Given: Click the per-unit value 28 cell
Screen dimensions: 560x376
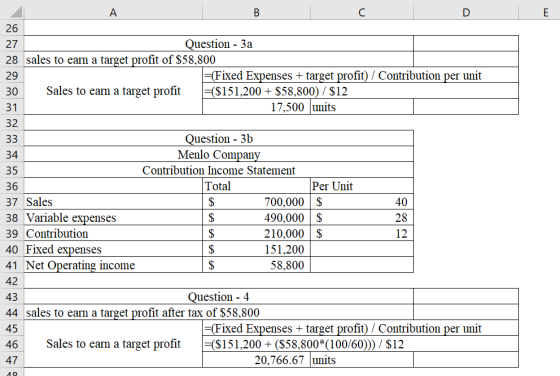Looking at the screenshot, I should coord(362,218).
